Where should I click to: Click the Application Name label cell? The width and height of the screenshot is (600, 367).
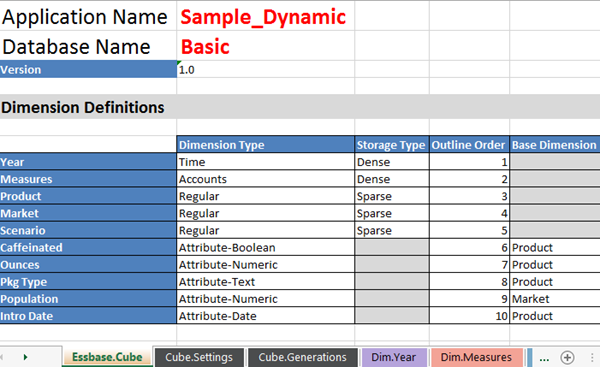click(x=88, y=17)
